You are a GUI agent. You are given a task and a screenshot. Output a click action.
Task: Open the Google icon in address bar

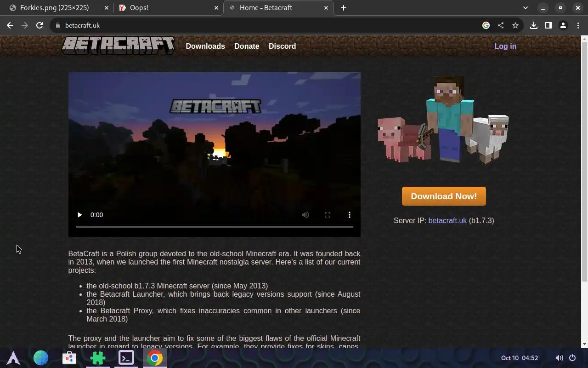486,25
